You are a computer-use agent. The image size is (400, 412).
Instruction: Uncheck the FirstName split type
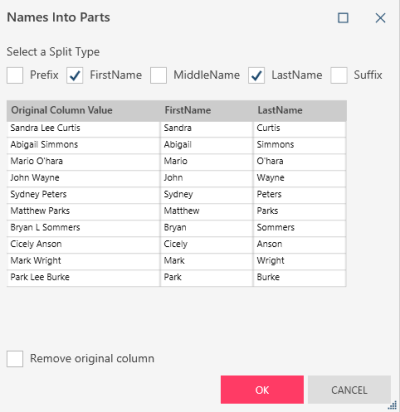tap(75, 75)
